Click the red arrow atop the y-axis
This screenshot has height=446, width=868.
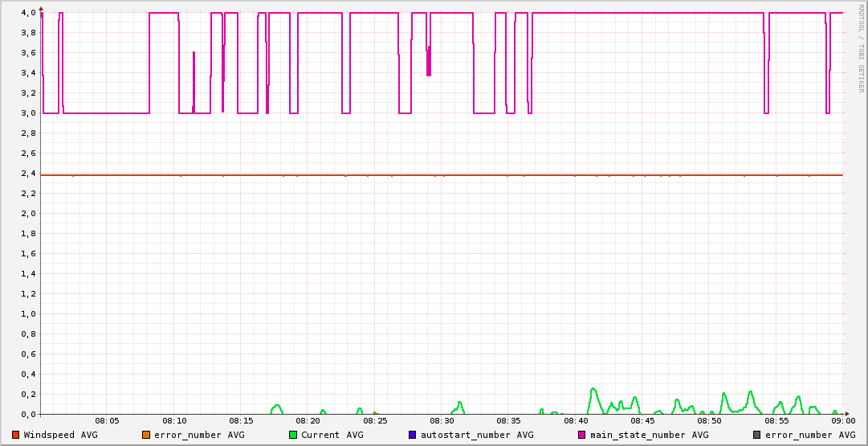[x=41, y=8]
